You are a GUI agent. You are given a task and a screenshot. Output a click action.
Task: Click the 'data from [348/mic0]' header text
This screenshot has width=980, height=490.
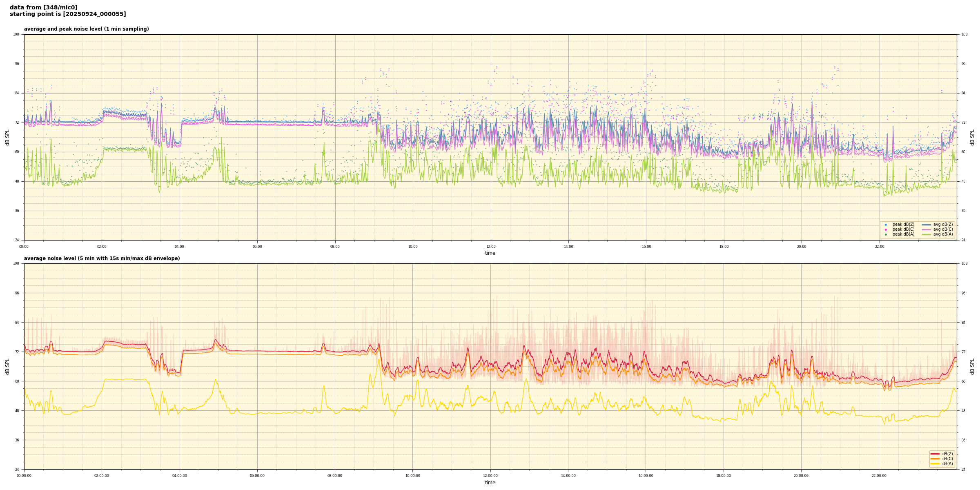(x=43, y=7)
